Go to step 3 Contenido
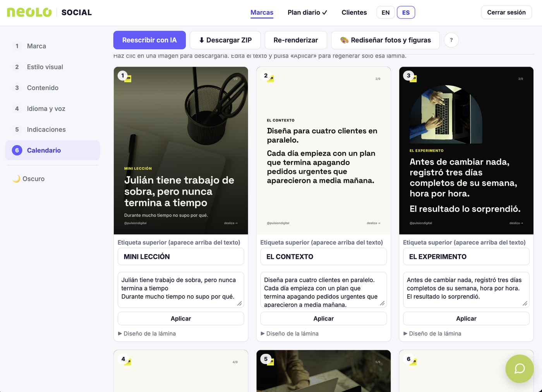Viewport: 542px width, 392px height. (x=53, y=88)
